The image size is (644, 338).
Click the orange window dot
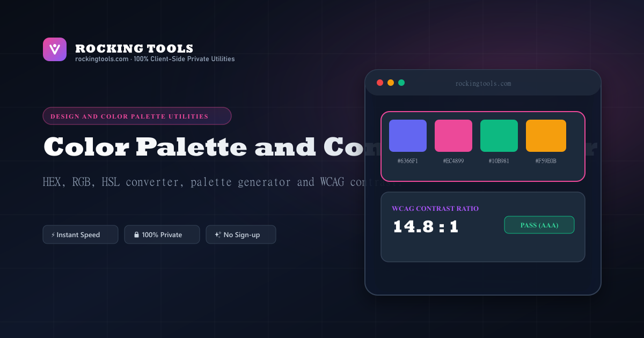coord(391,83)
